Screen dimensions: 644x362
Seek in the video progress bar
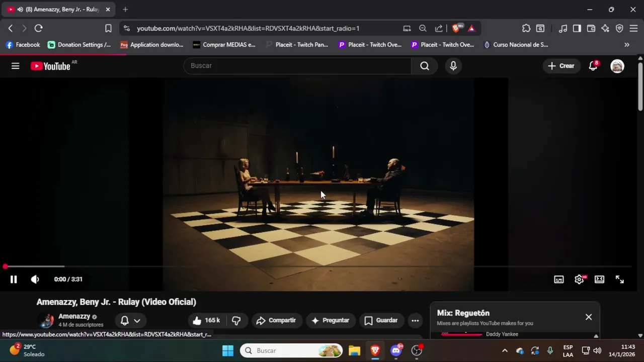click(318, 266)
